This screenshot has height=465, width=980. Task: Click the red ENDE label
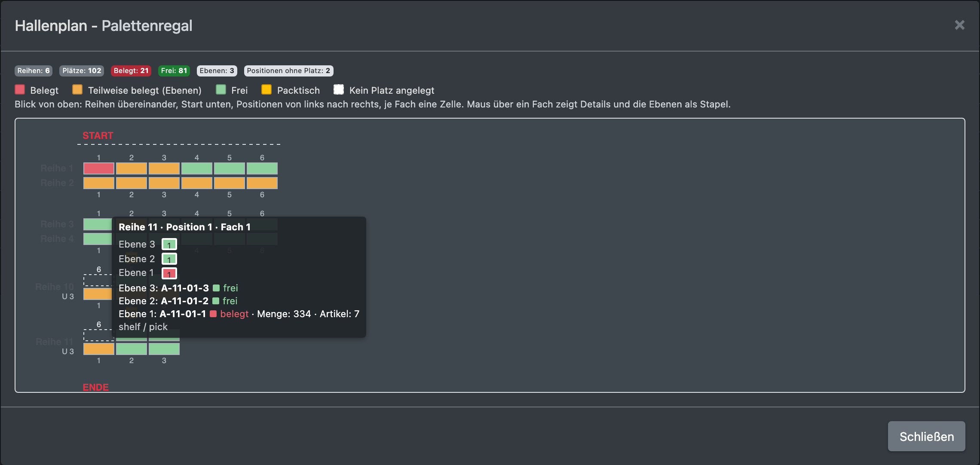coord(95,387)
